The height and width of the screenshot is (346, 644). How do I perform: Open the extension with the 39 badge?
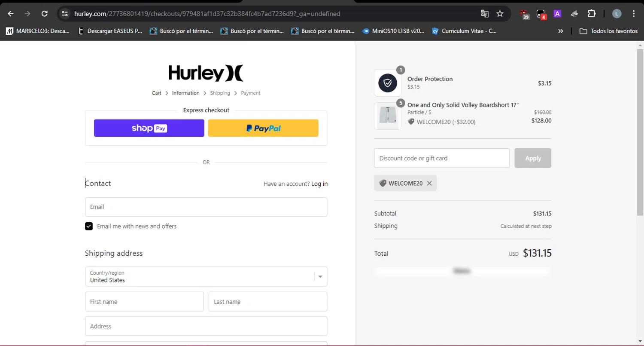tap(524, 15)
